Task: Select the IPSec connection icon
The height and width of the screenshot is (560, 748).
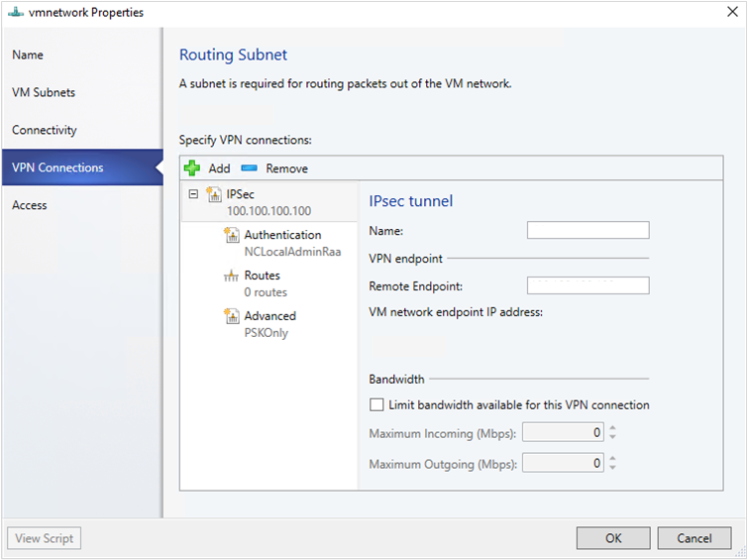Action: tap(214, 194)
